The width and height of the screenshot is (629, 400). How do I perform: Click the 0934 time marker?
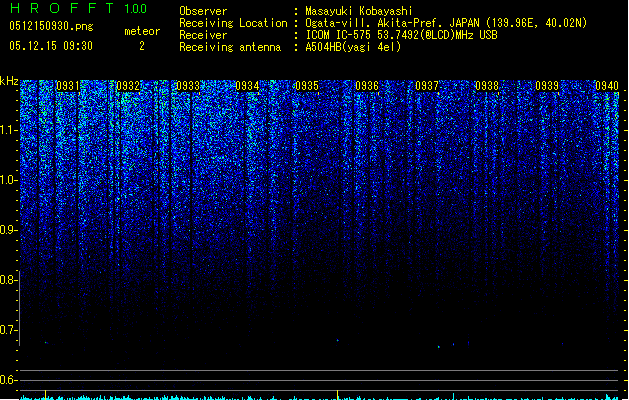pyautogui.click(x=247, y=86)
